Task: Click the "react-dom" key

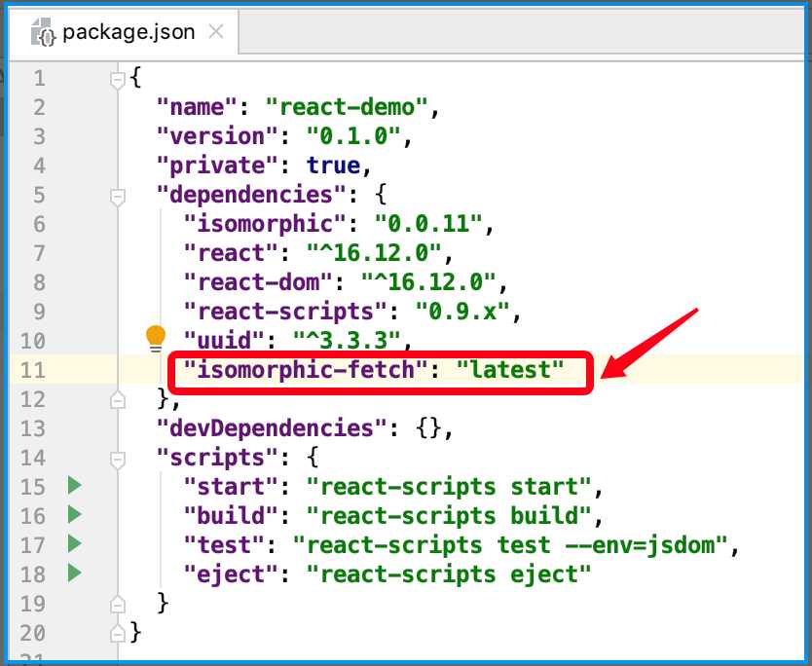Action: click(258, 282)
